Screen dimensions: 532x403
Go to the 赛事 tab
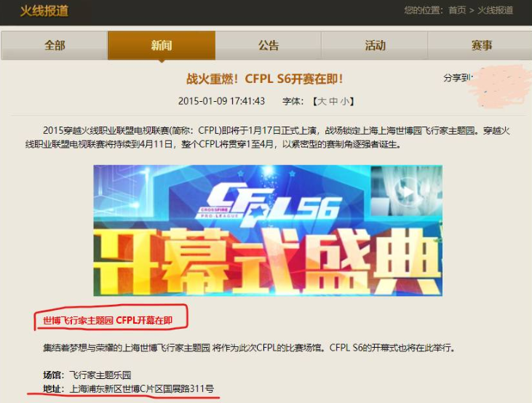480,45
